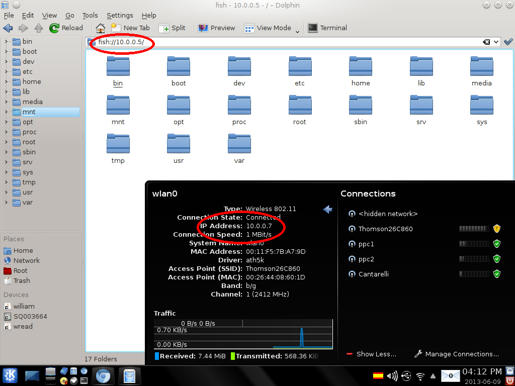Open the Edit menu
515x386 pixels.
pyautogui.click(x=28, y=15)
